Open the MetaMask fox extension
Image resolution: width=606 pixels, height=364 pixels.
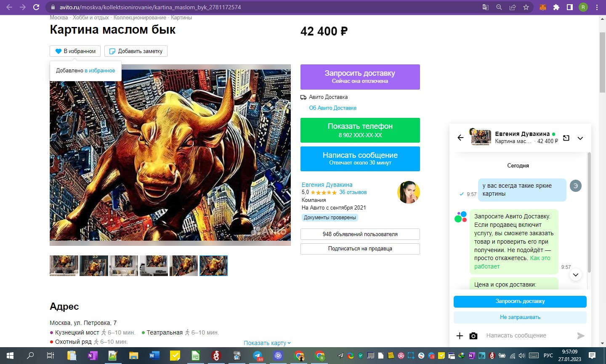click(x=543, y=7)
